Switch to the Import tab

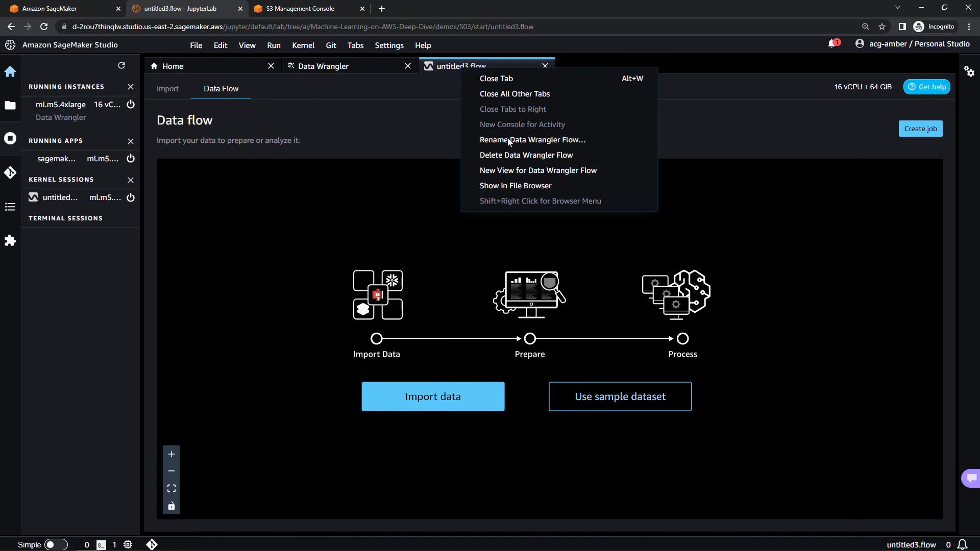(x=167, y=89)
